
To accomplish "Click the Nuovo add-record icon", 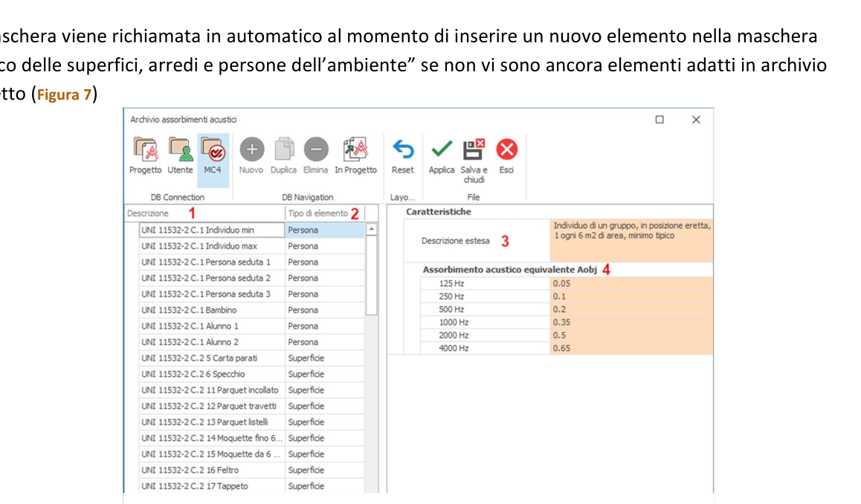I will tap(251, 149).
